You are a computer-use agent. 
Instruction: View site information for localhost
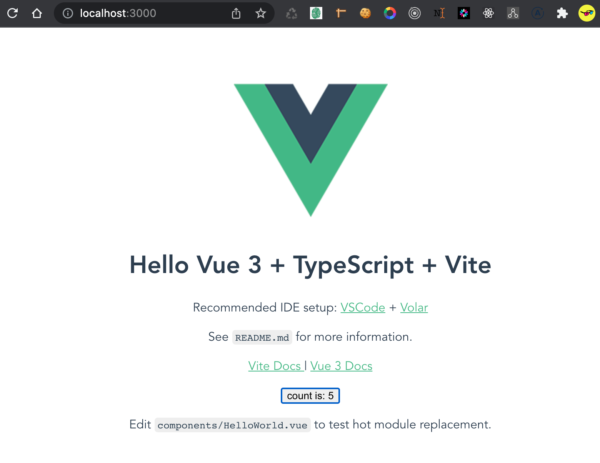(x=68, y=13)
